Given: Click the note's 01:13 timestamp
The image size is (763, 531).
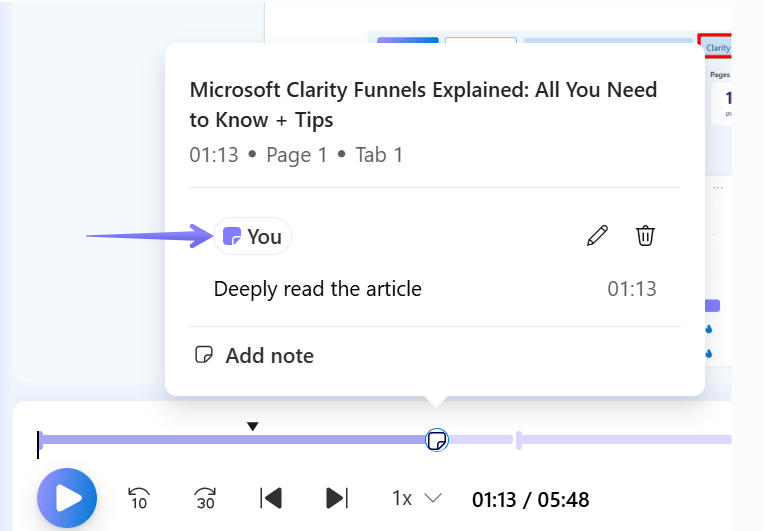Looking at the screenshot, I should pyautogui.click(x=632, y=289).
